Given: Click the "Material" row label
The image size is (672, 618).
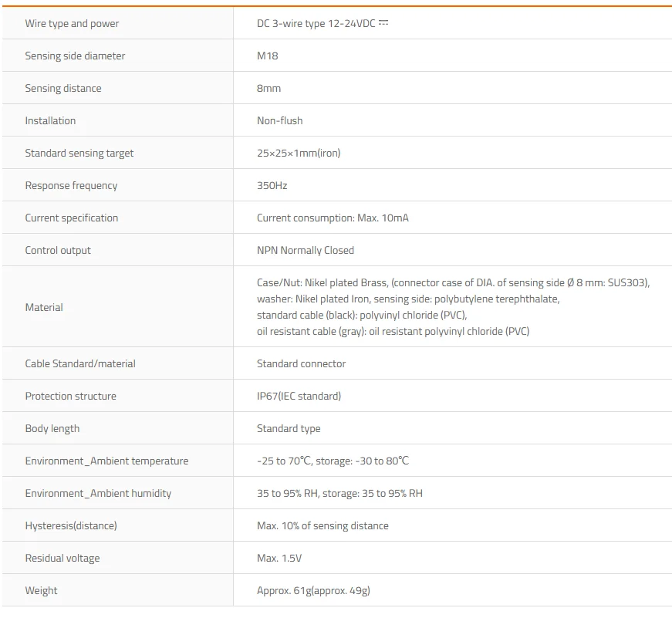Looking at the screenshot, I should 44,307.
